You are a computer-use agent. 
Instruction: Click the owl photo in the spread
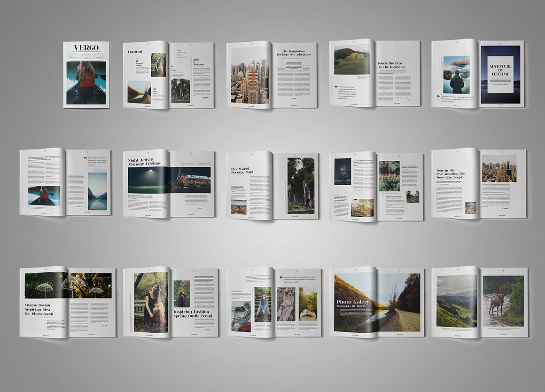coord(343,171)
